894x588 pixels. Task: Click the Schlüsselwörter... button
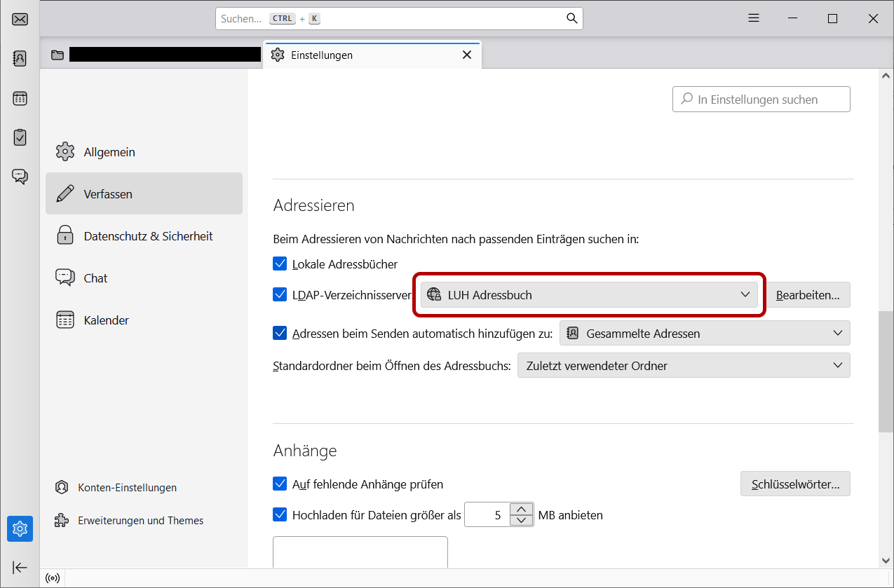[x=795, y=484]
